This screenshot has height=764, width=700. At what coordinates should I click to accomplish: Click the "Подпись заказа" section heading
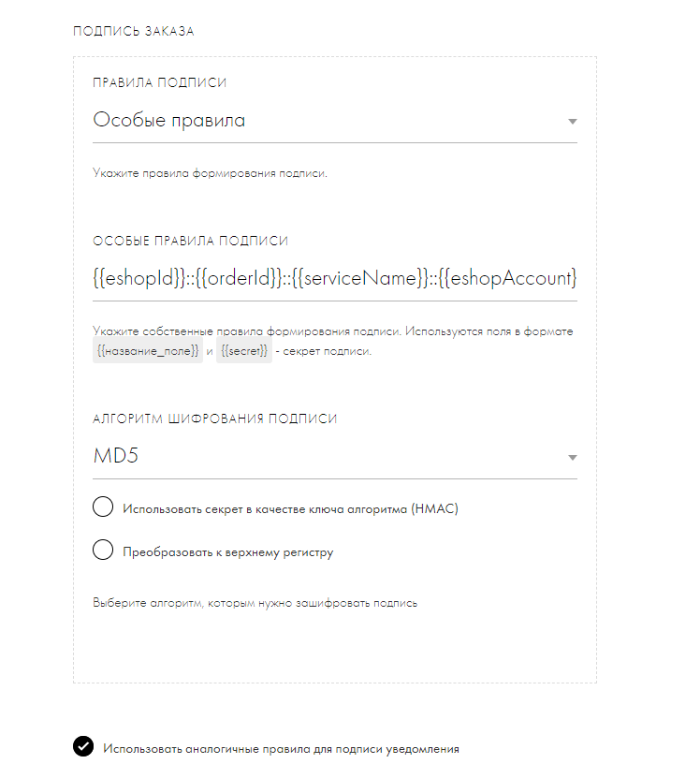point(134,32)
